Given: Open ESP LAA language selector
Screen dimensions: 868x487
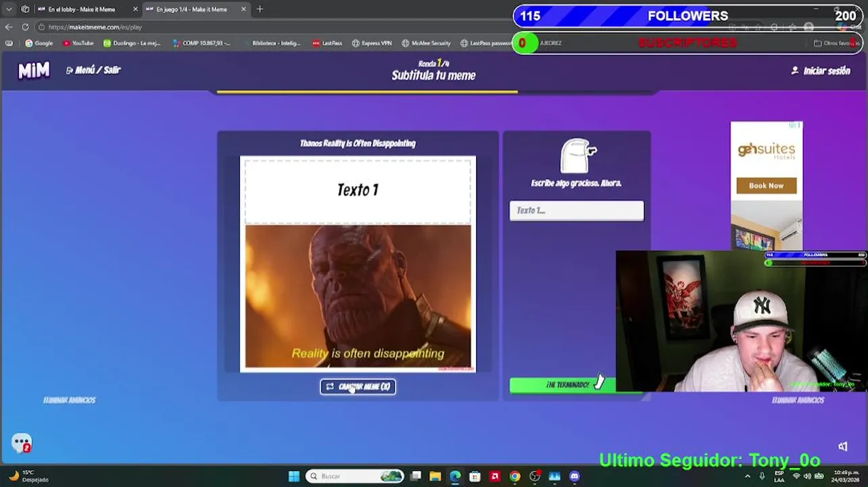Looking at the screenshot, I should 779,476.
